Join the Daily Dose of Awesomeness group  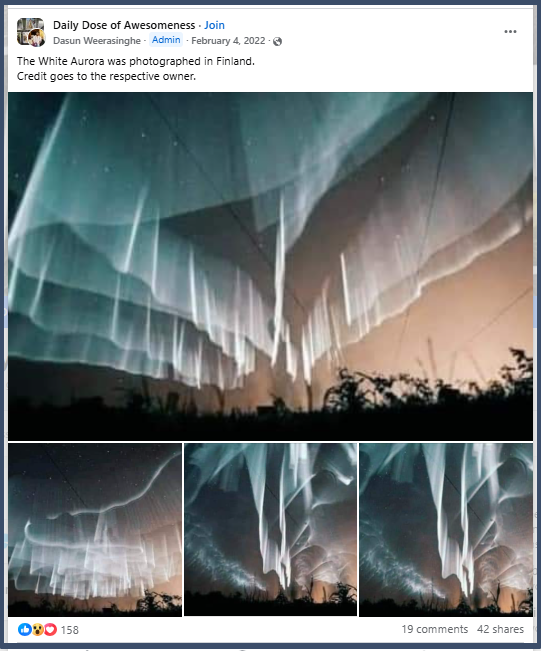click(214, 25)
